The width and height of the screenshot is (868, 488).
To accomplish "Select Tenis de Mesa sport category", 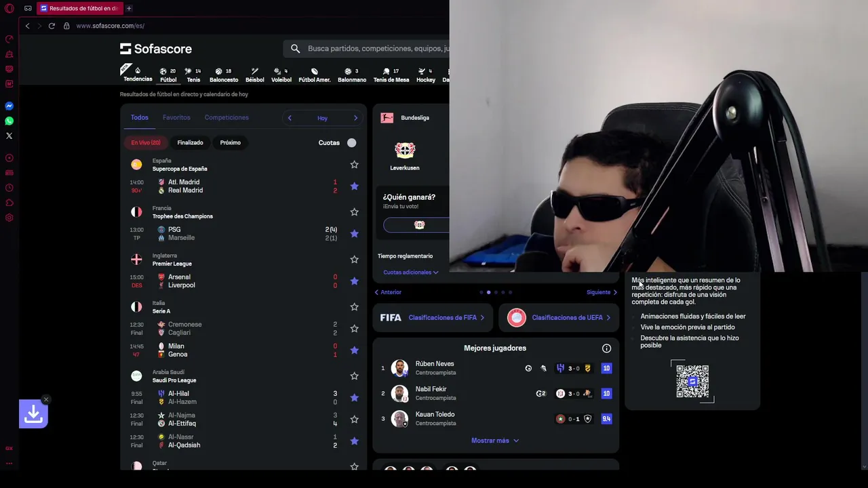I will pos(391,75).
